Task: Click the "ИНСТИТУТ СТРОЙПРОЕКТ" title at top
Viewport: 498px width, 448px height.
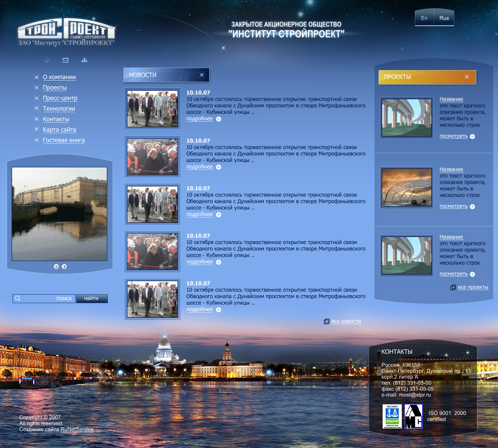Action: [286, 34]
